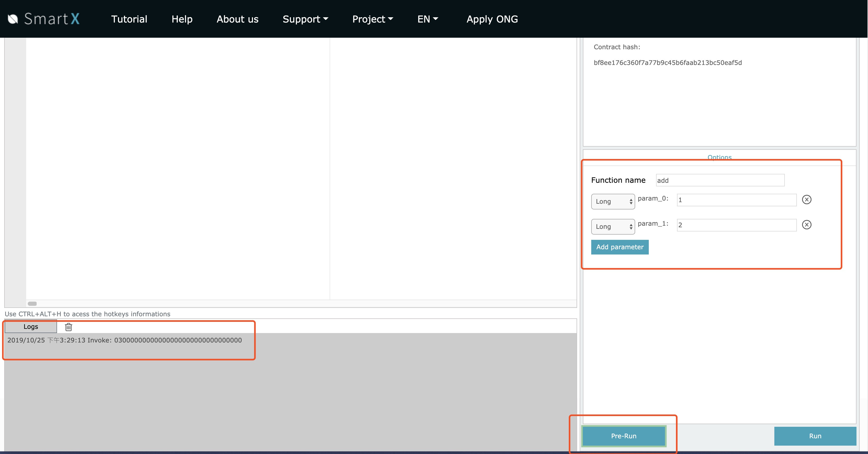Click the SmartX logo icon
Viewport: 868px width, 454px height.
pyautogui.click(x=13, y=19)
